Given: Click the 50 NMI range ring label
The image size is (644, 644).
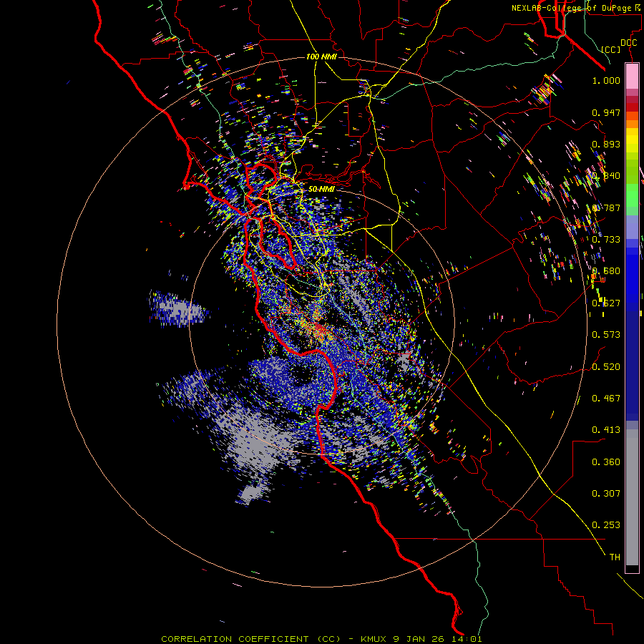Looking at the screenshot, I should coord(321,189).
